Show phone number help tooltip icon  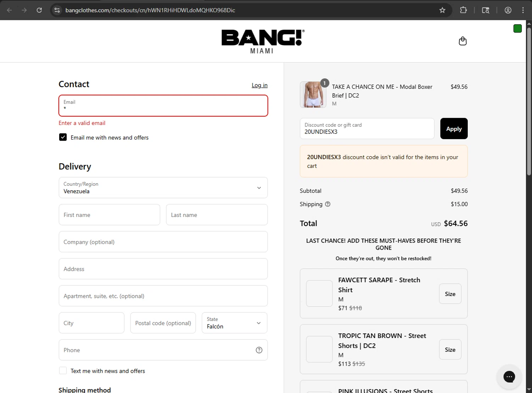(259, 350)
